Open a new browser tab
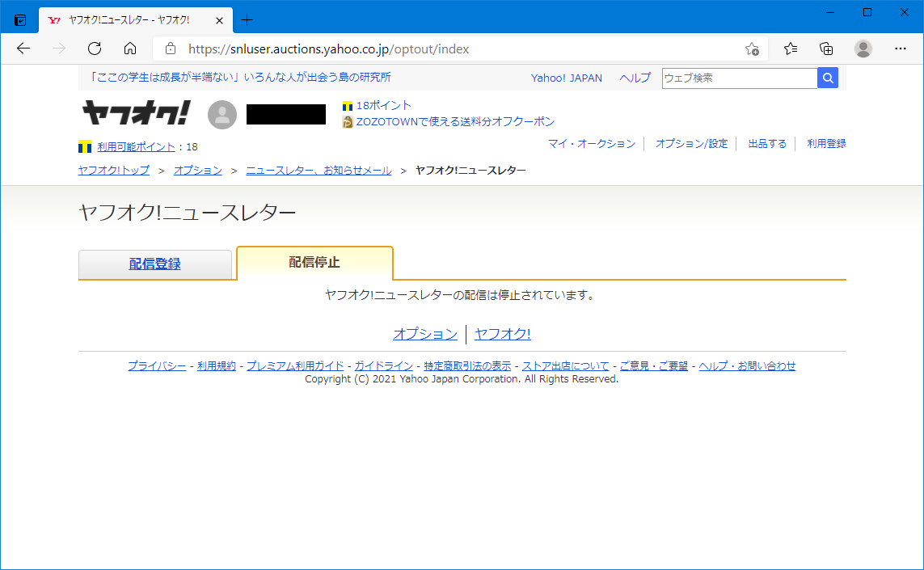Image resolution: width=924 pixels, height=570 pixels. click(x=247, y=20)
